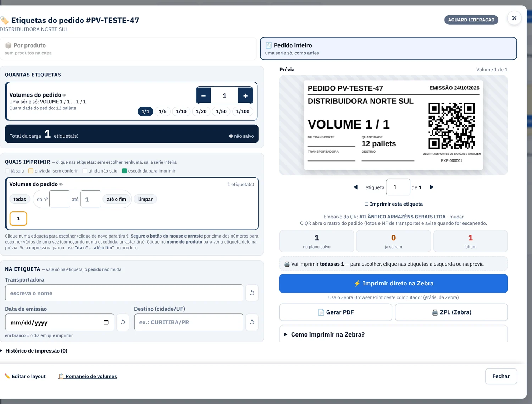Click the mudar link for the QR footer
This screenshot has width=532, height=404.
click(456, 217)
